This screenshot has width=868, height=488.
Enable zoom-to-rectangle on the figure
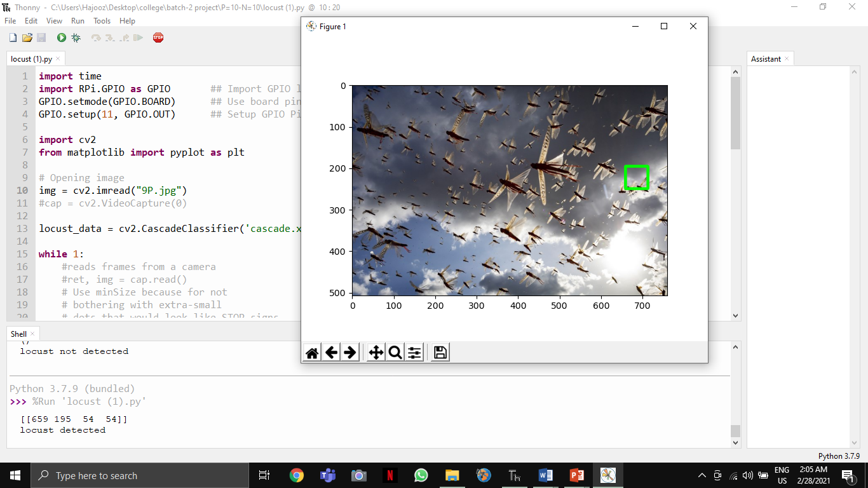(395, 352)
